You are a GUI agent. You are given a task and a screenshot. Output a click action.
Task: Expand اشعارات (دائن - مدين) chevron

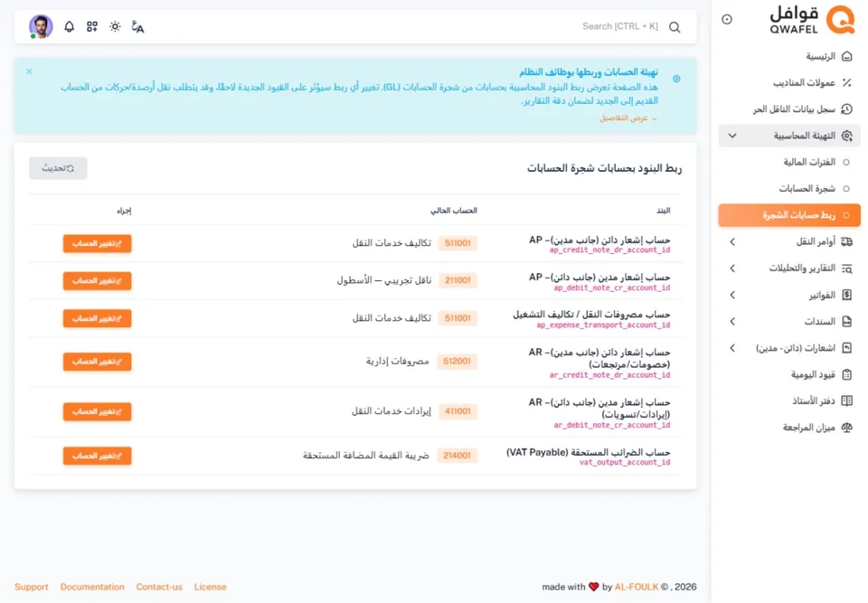(x=732, y=348)
